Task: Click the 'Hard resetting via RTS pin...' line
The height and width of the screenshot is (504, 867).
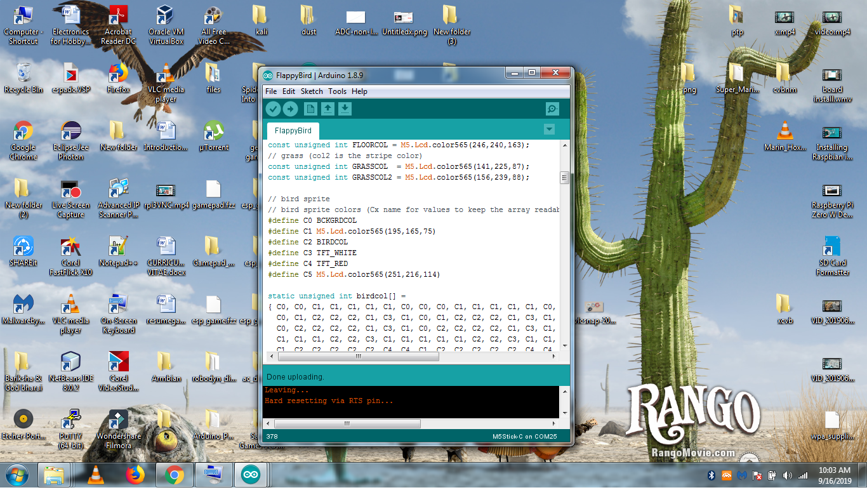Action: pos(329,401)
